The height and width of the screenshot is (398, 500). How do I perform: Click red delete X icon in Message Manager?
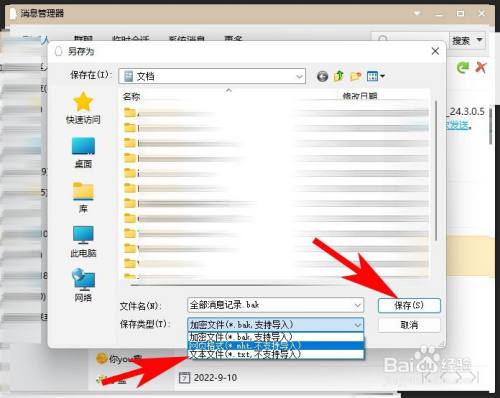[x=480, y=68]
